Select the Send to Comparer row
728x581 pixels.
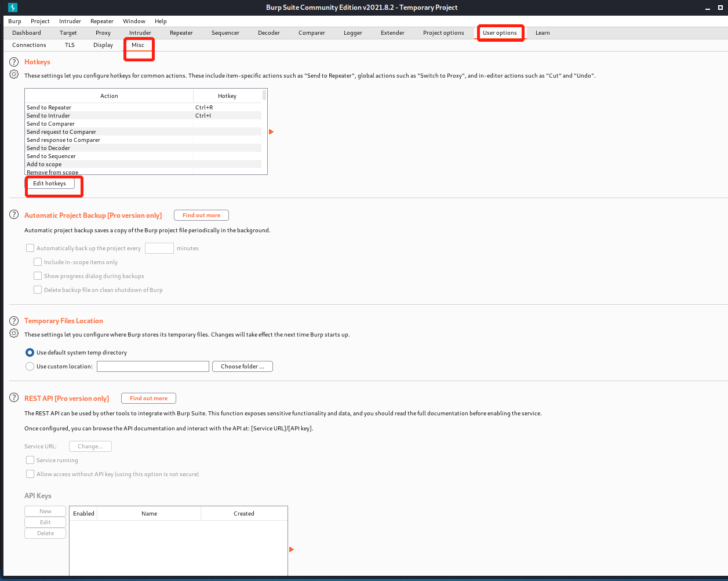point(143,124)
